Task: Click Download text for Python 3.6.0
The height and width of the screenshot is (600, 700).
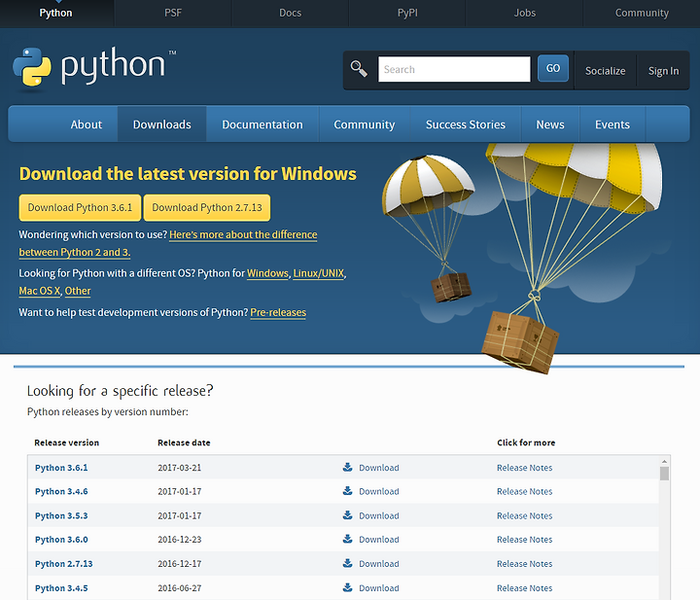Action: coord(379,540)
